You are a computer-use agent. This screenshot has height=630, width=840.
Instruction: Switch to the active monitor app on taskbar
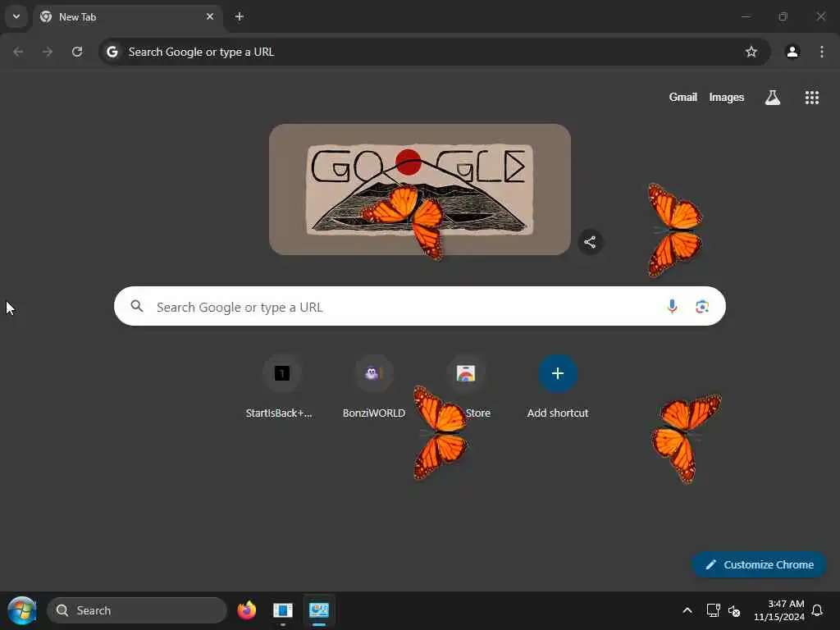pyautogui.click(x=319, y=610)
